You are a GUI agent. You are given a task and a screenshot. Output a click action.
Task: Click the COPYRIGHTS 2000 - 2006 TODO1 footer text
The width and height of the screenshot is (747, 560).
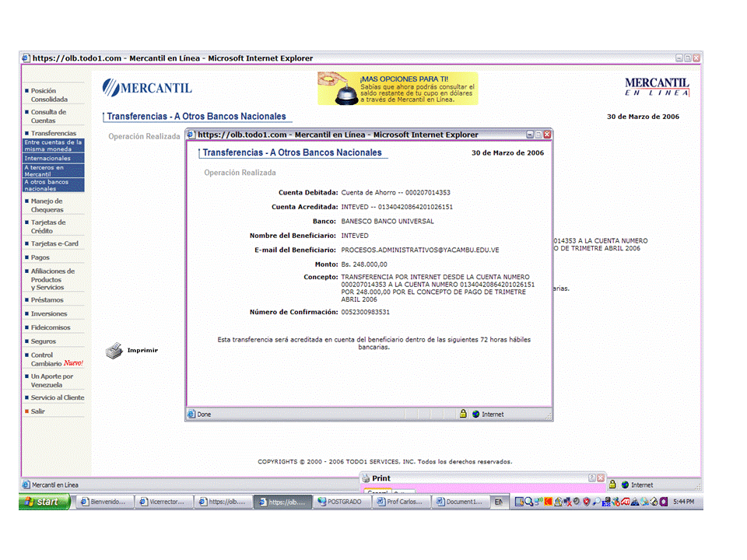coord(385,462)
